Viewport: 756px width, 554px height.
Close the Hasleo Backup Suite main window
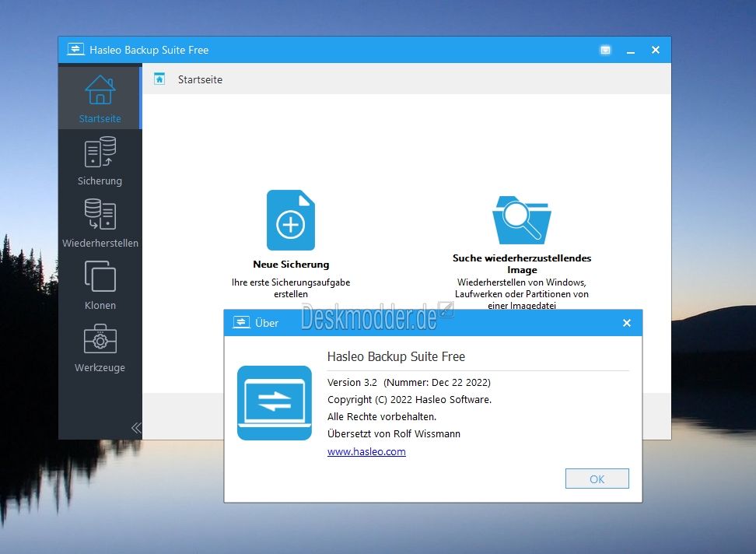[x=656, y=50]
